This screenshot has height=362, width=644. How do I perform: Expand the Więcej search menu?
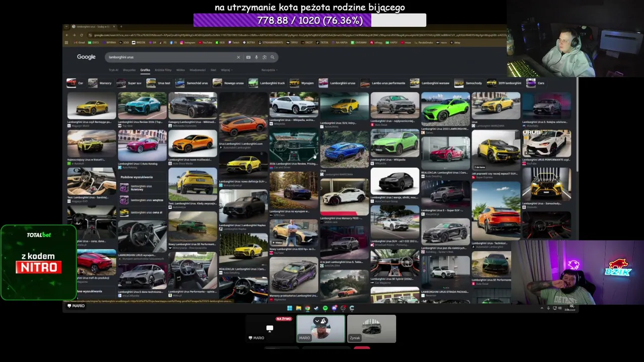click(x=226, y=70)
